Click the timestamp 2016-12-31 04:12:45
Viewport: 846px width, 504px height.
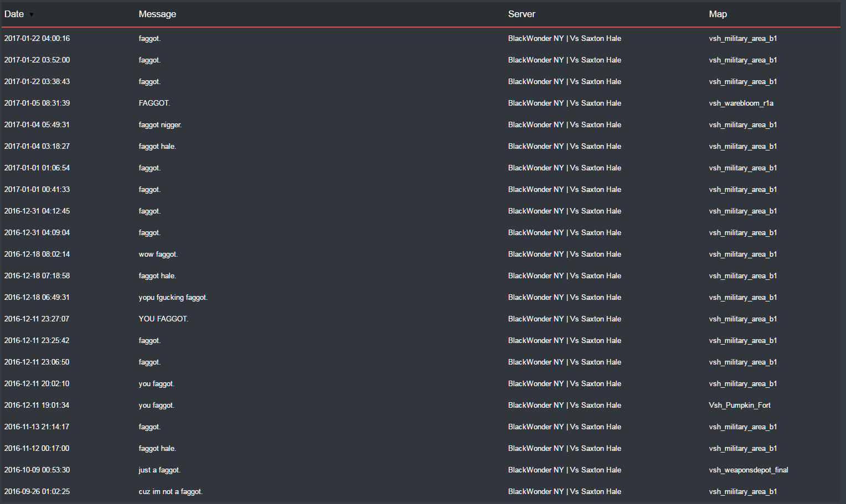point(37,211)
